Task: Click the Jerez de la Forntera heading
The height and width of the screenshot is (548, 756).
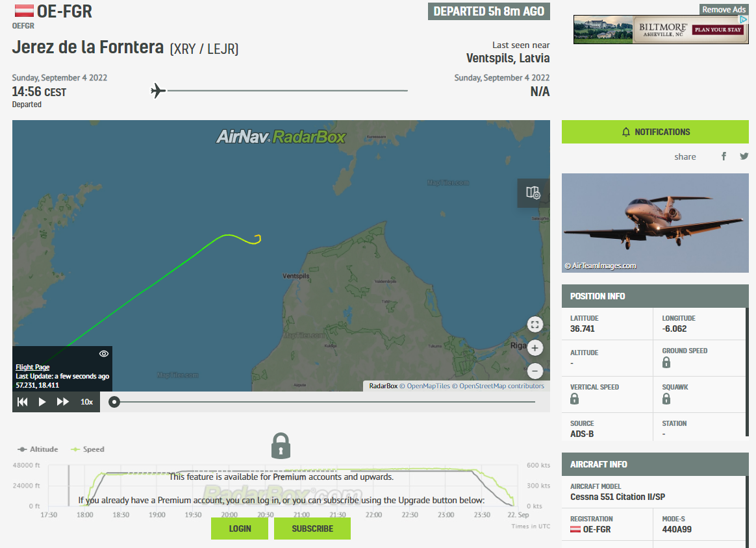Action: pos(88,47)
